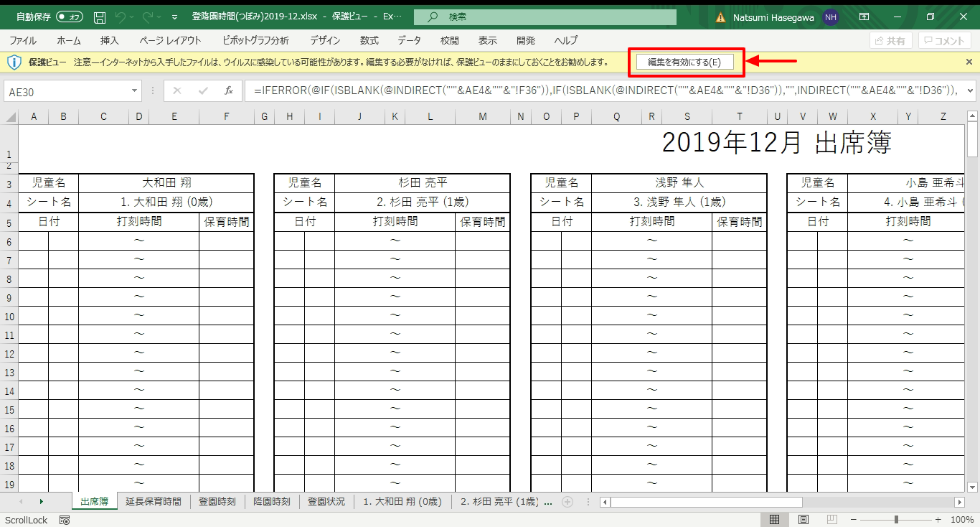Click the 編集を有効にする(E) button
This screenshot has height=527, width=980.
[684, 62]
